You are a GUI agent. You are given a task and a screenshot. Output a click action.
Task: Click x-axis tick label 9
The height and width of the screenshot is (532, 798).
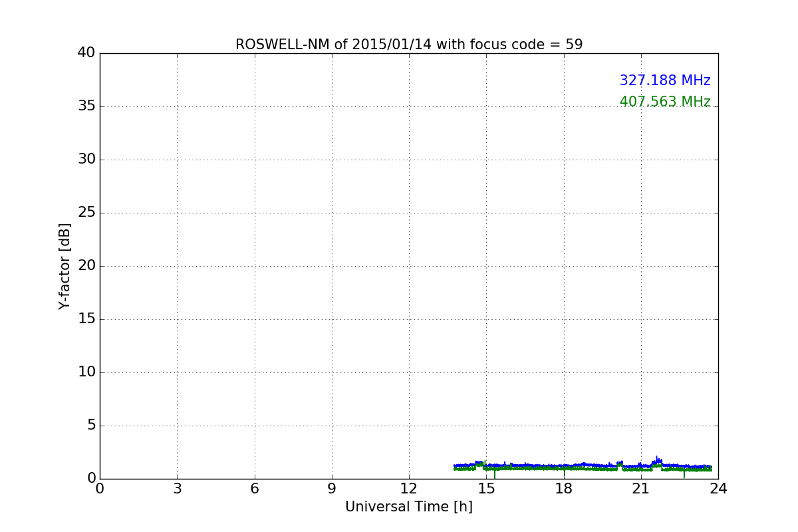[x=332, y=489]
